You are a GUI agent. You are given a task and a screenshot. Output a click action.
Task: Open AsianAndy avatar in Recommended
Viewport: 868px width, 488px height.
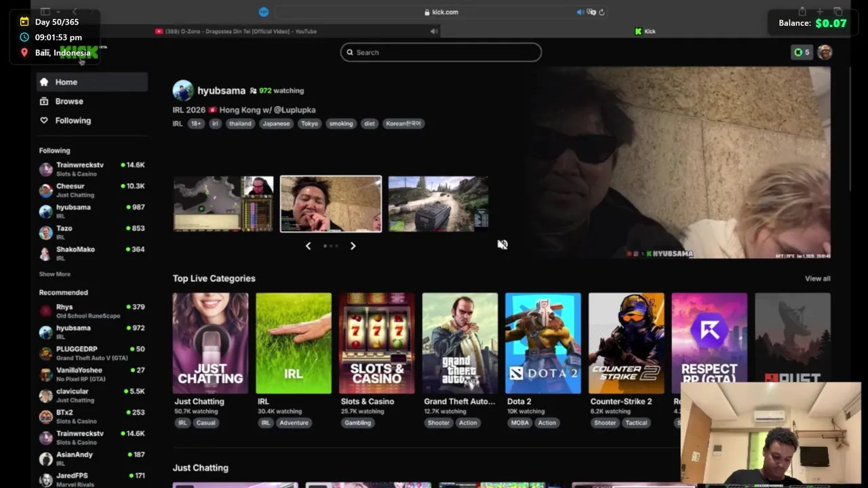click(45, 459)
